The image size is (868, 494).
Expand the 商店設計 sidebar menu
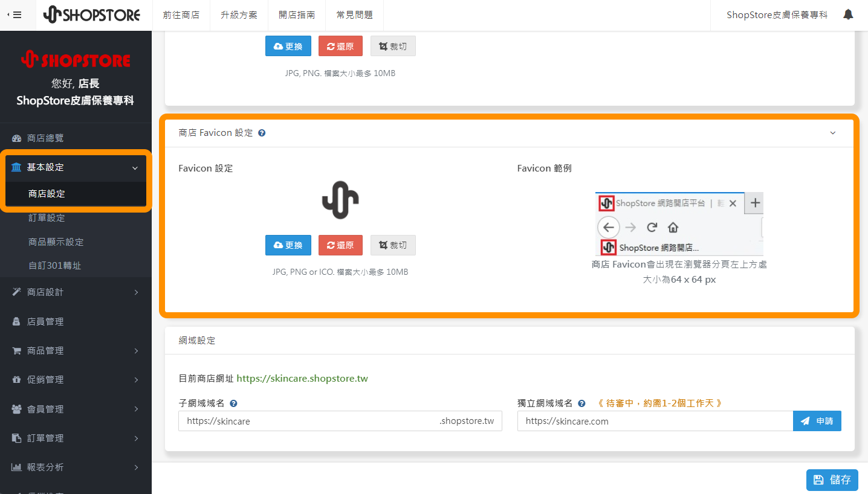[x=76, y=292]
